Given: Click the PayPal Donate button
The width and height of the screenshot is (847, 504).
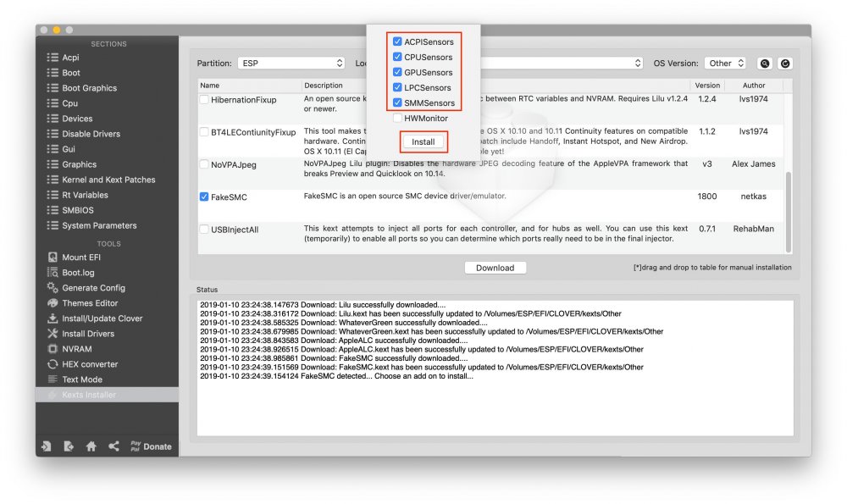Looking at the screenshot, I should (x=151, y=446).
